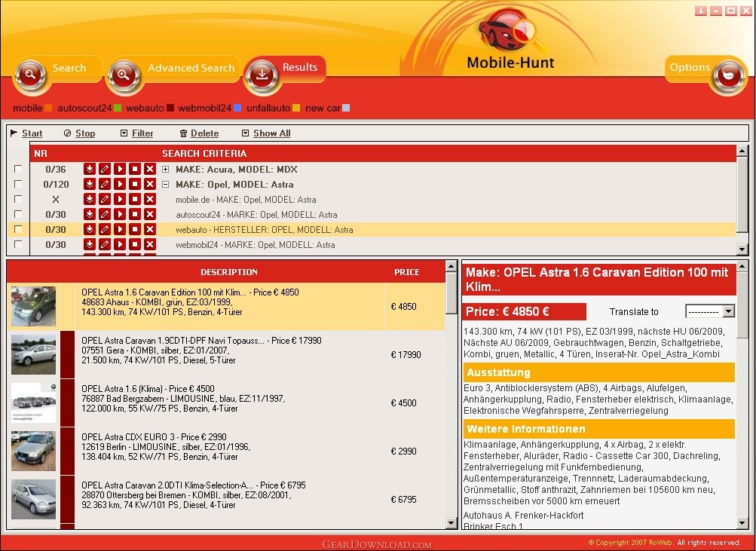This screenshot has height=551, width=756.
Task: Open the Options tab
Action: tap(690, 67)
